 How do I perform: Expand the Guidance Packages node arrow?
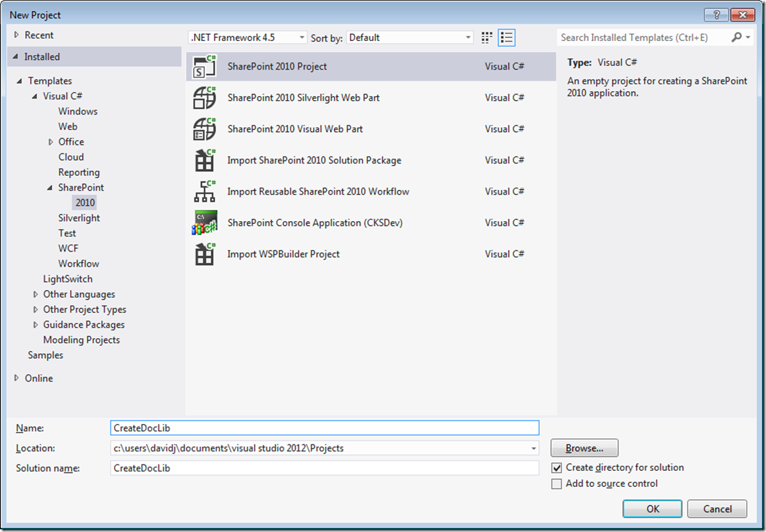[35, 325]
